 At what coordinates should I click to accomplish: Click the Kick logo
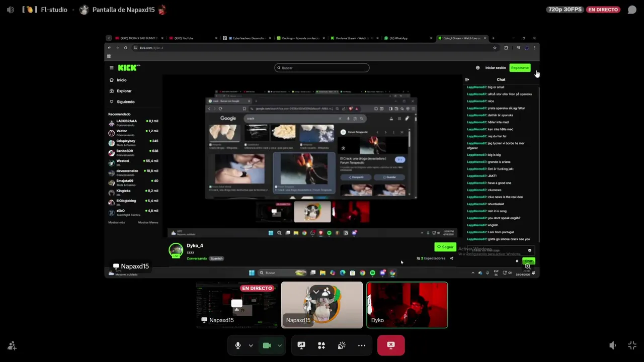tap(129, 68)
